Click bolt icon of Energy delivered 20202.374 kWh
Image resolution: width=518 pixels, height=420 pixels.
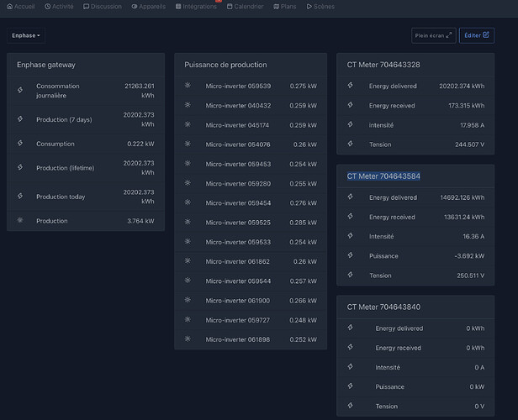[350, 86]
